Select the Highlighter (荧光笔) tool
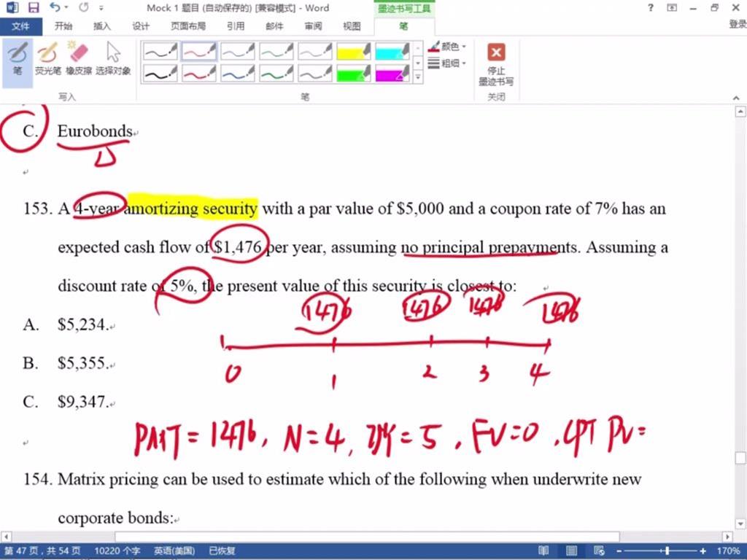The width and height of the screenshot is (747, 560). tap(48, 60)
